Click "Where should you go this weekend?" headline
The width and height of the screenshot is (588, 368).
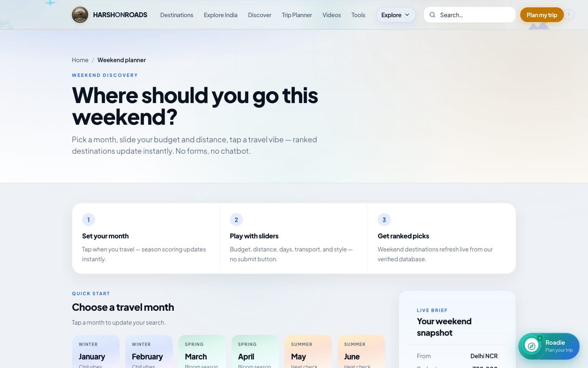point(195,106)
